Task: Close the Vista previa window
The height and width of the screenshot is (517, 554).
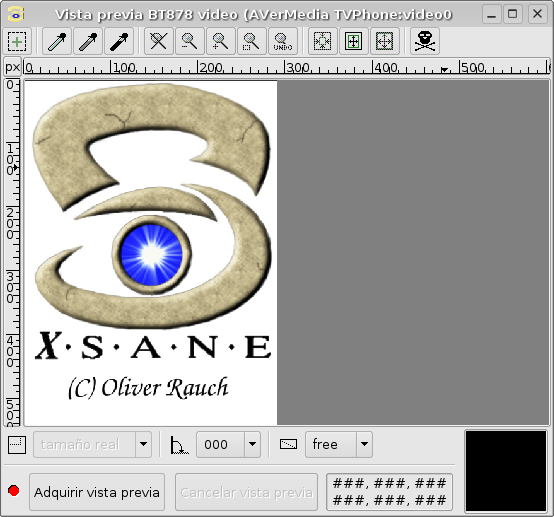Action: 537,14
